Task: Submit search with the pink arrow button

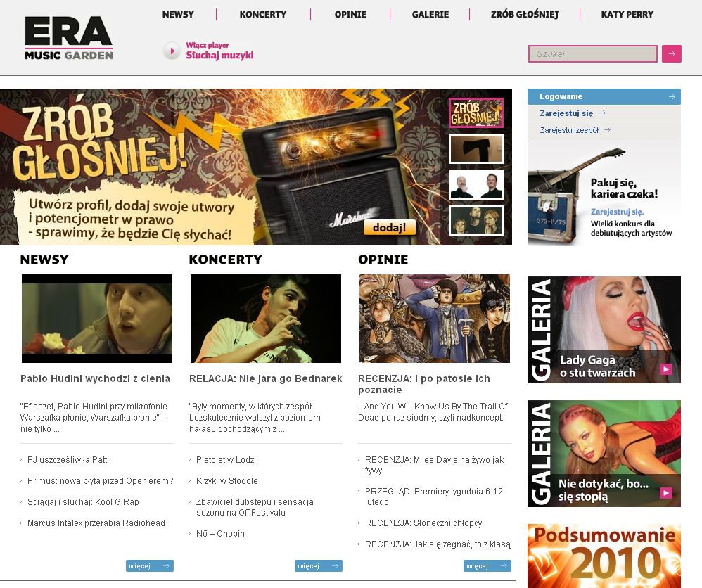Action: (x=672, y=53)
